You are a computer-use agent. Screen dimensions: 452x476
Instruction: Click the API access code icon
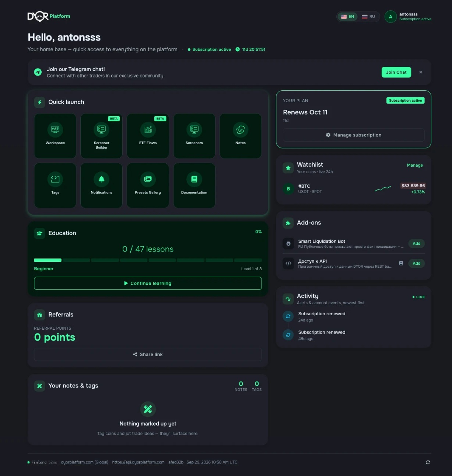pyautogui.click(x=288, y=264)
